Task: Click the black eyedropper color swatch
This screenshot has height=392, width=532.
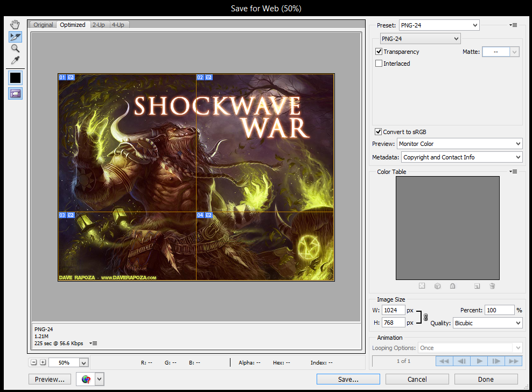Action: (x=15, y=78)
